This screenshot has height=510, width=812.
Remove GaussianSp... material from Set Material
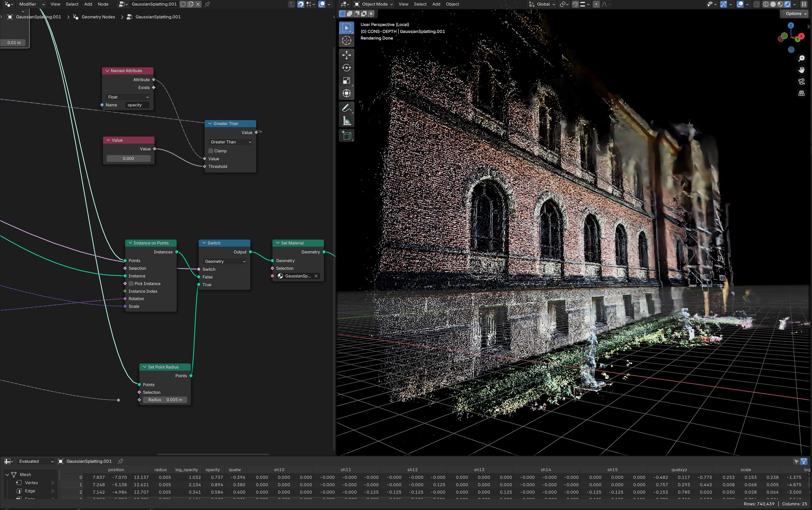316,276
